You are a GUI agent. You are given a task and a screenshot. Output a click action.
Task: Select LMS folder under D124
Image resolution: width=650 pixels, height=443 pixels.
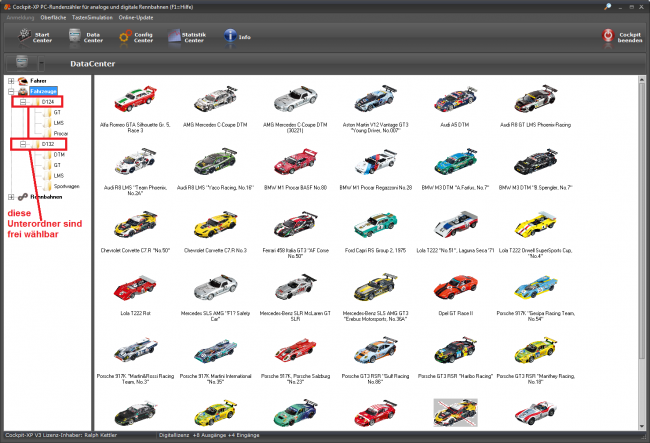coord(58,123)
